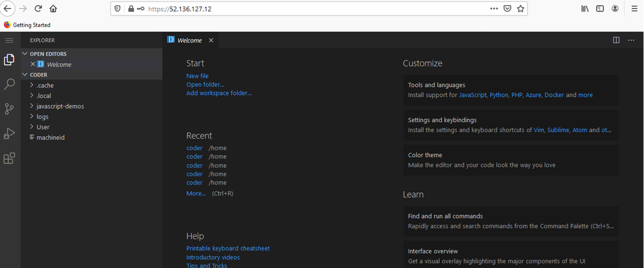Toggle Firefox sidebar view
644x268 pixels.
(600, 9)
